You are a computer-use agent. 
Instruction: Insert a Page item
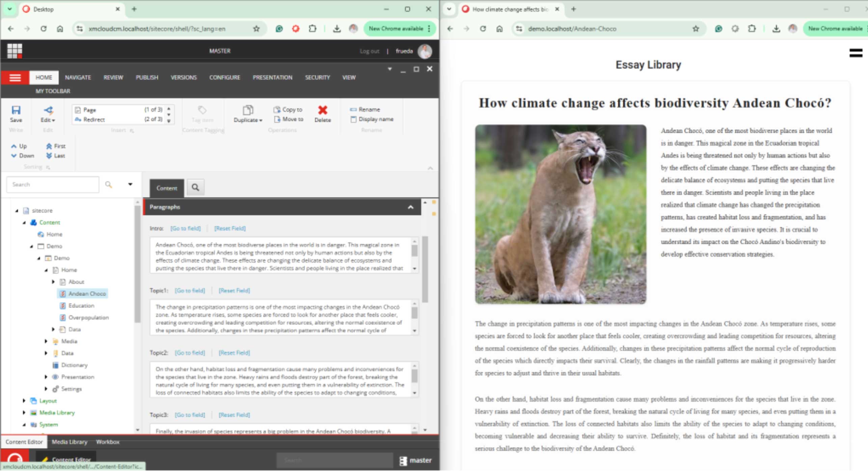click(119, 110)
